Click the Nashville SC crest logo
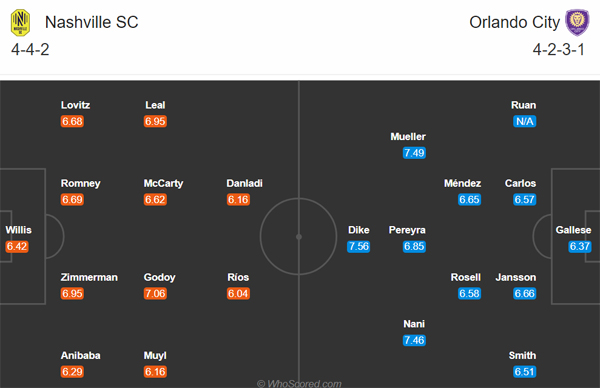600x388 pixels. click(20, 23)
